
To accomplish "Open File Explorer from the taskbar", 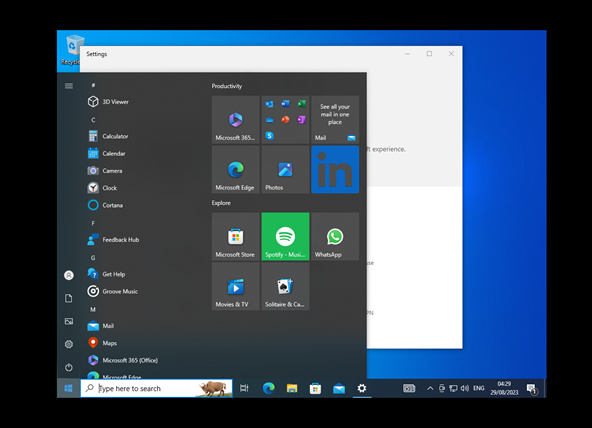I will click(292, 388).
